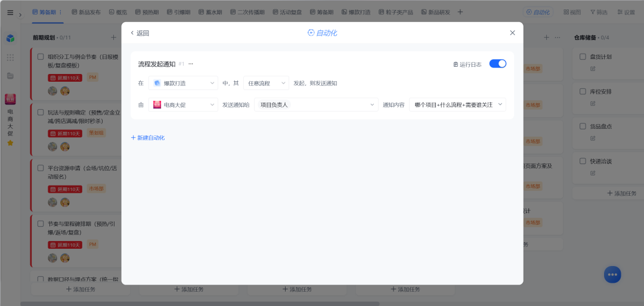Add a task to the 前期规划 column header
Screen dimensions: 644x306
pyautogui.click(x=113, y=38)
